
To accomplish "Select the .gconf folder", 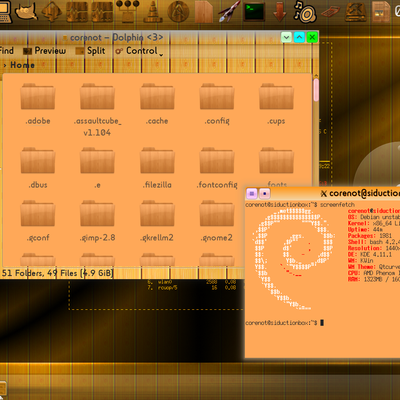I will click(x=38, y=221).
